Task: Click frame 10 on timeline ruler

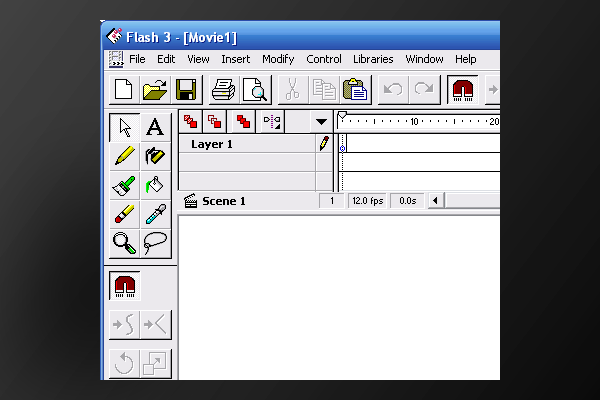Action: (x=414, y=122)
